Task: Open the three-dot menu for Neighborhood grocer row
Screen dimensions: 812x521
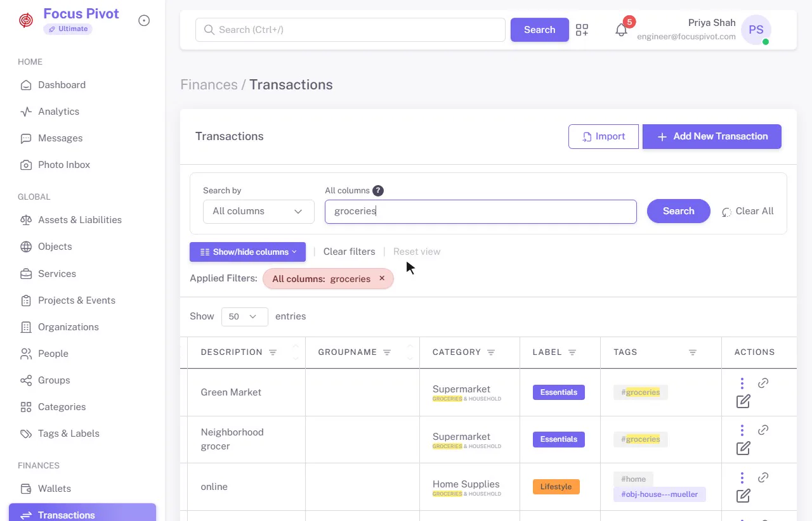Action: click(x=742, y=430)
